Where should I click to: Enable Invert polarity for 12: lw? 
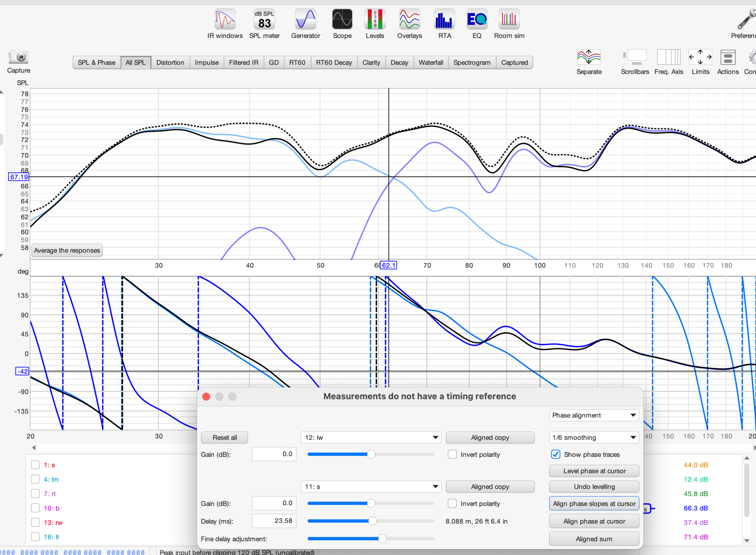click(x=452, y=455)
